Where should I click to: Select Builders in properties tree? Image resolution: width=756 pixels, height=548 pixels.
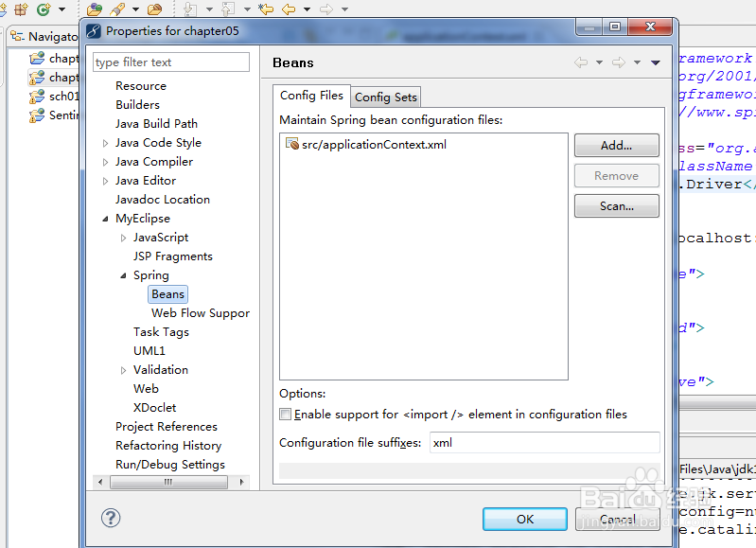(137, 105)
